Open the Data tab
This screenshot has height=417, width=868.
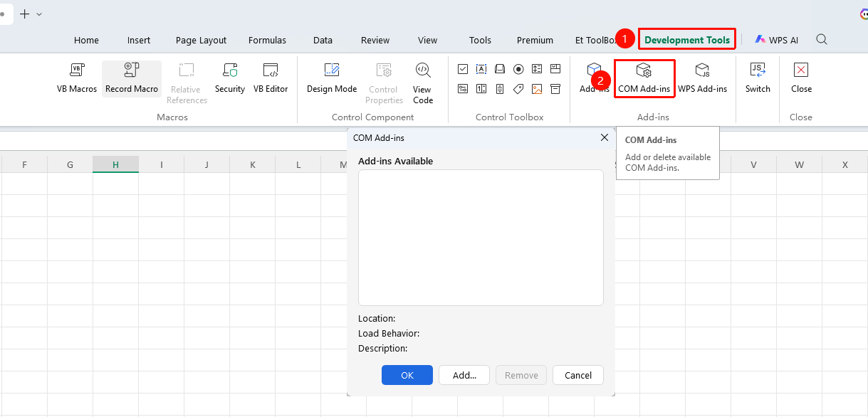click(x=323, y=40)
